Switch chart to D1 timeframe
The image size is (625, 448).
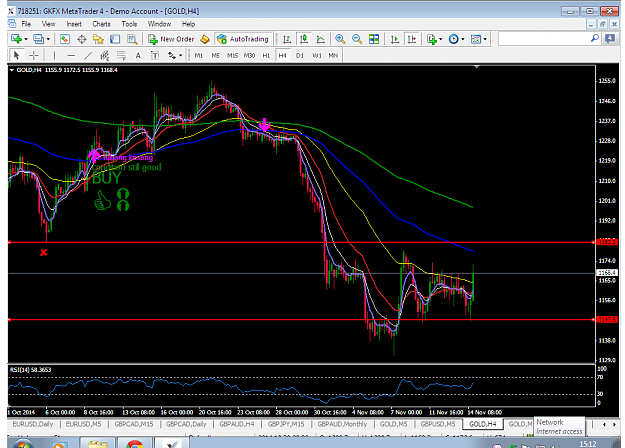coord(300,55)
